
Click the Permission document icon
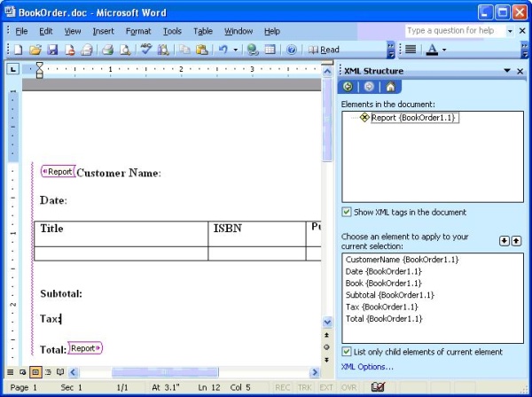pos(69,50)
